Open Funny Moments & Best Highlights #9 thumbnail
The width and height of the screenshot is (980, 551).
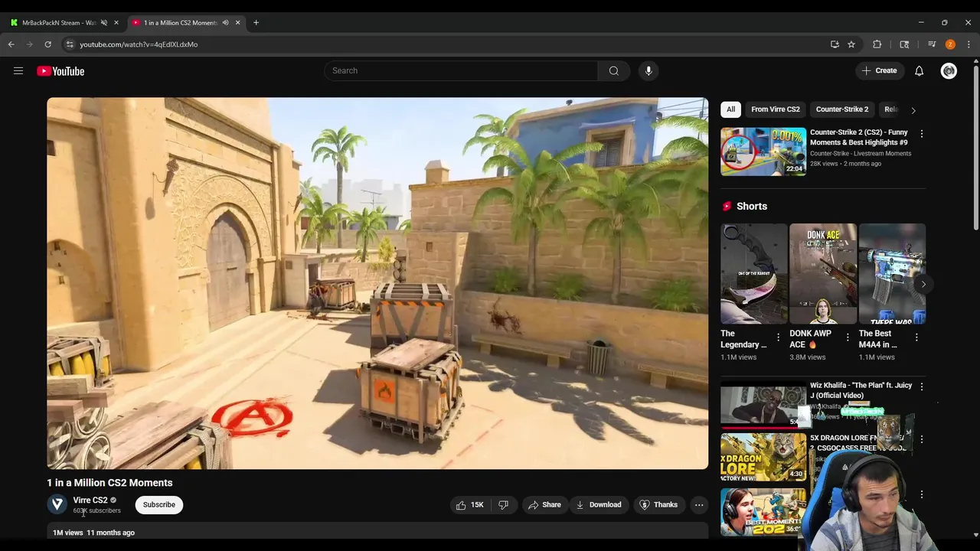tap(763, 152)
